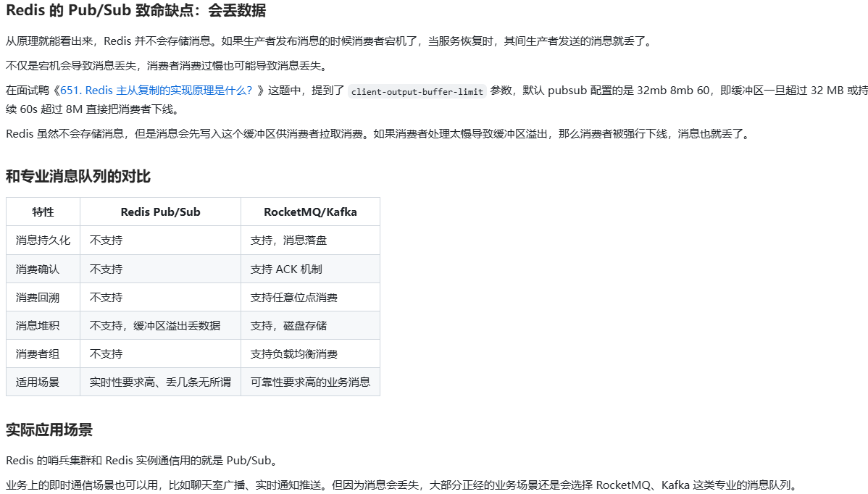The image size is (868, 494).
Task: Click the 消息持久化 table cell
Action: click(x=43, y=240)
